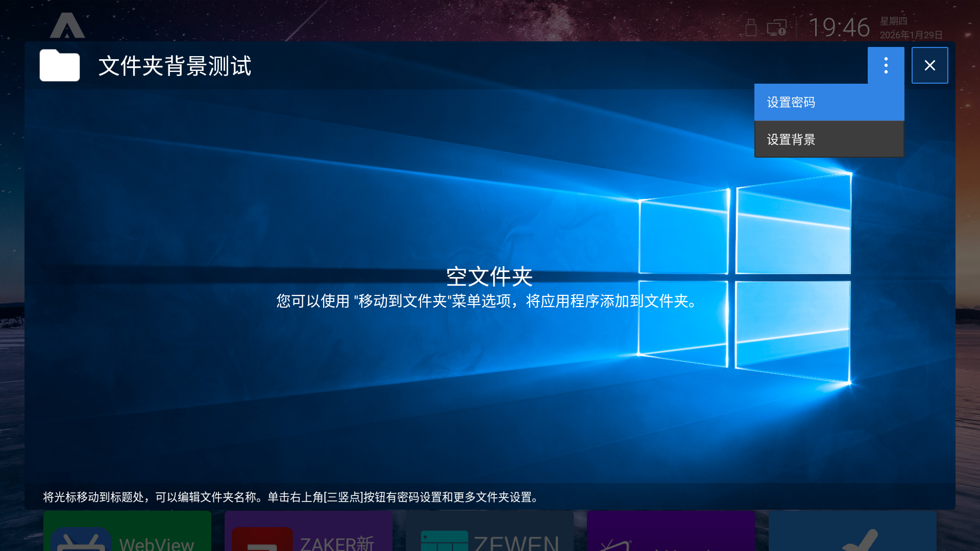Click the purple TV app tile
980x551 pixels.
[671, 532]
